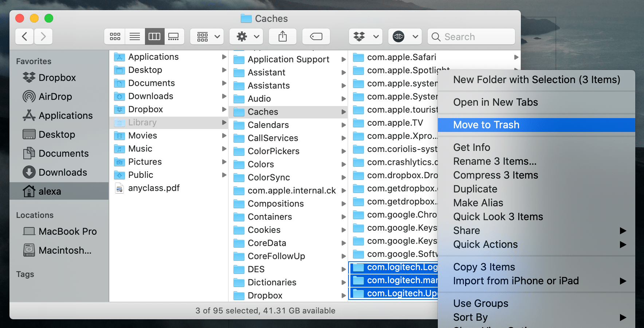Open the Share toolbar icon
Screen dimensions: 644x328
[x=282, y=36]
